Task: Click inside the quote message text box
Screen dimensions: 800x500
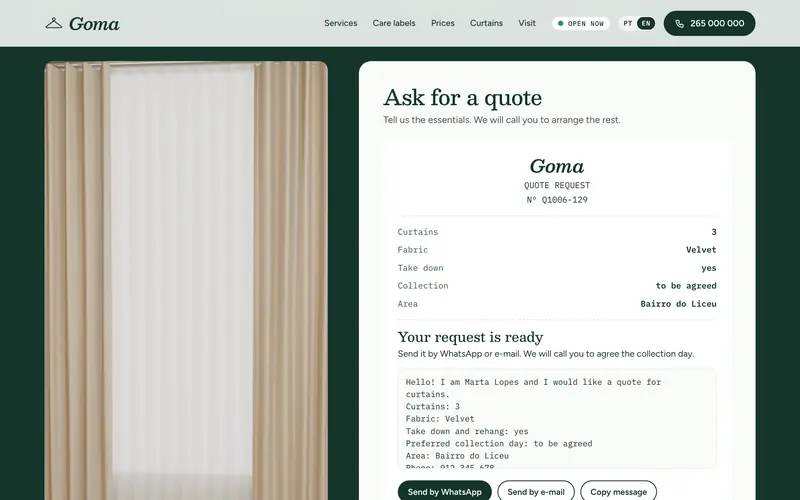Action: 557,418
